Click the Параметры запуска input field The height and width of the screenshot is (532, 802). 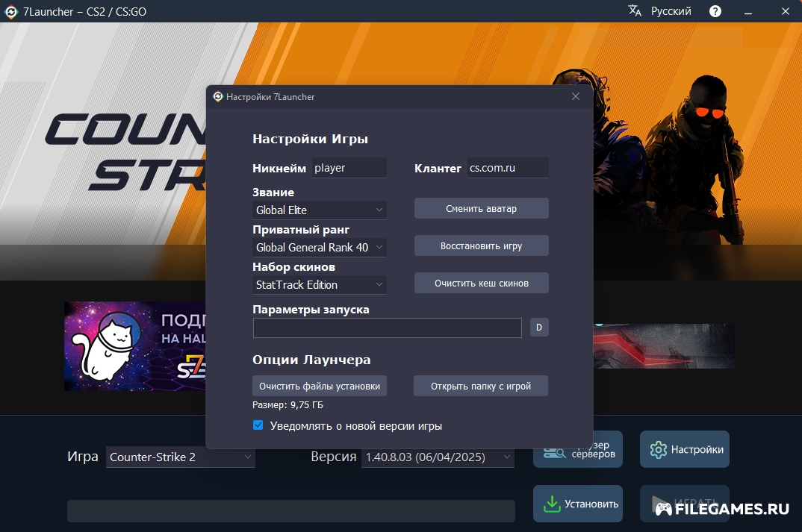(x=388, y=328)
